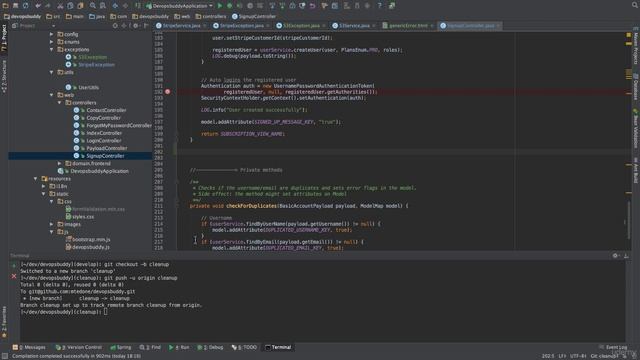Open the Spring tool window button
The height and width of the screenshot is (360, 640).
point(121,347)
